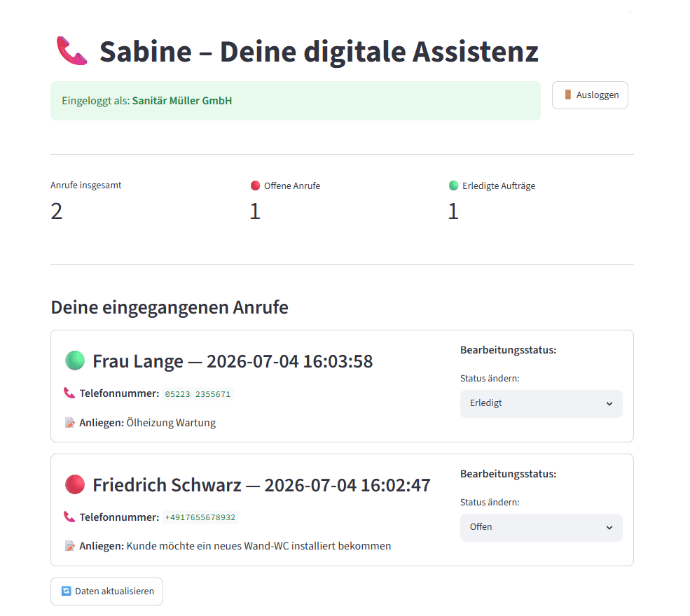The height and width of the screenshot is (616, 690).
Task: Click the Sabine – Deine digitale Assistenz title
Action: [319, 51]
